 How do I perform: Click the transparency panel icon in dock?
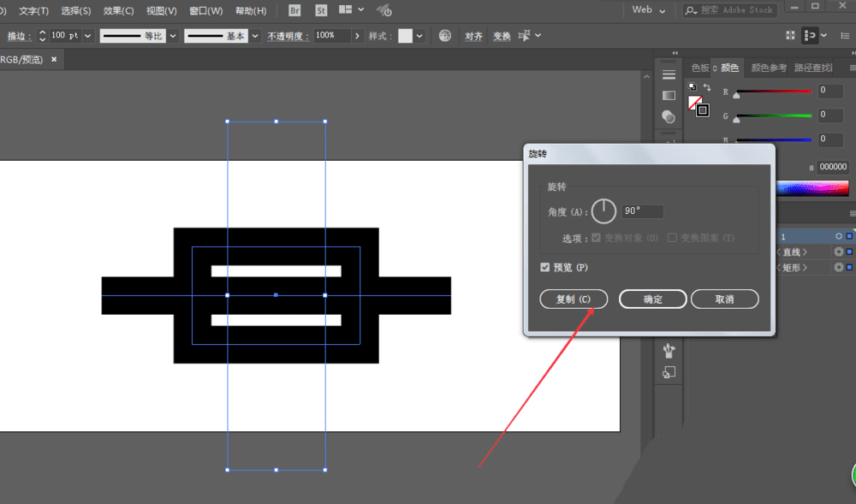point(669,116)
